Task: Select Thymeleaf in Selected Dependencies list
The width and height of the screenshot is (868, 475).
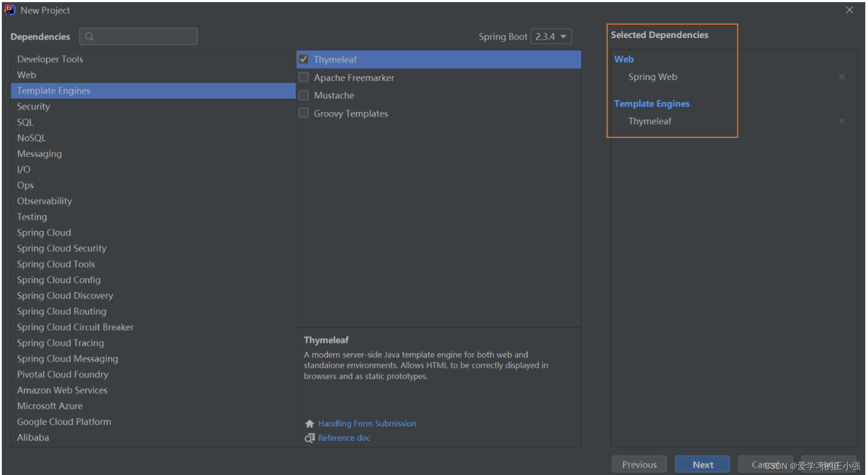Action: point(650,121)
